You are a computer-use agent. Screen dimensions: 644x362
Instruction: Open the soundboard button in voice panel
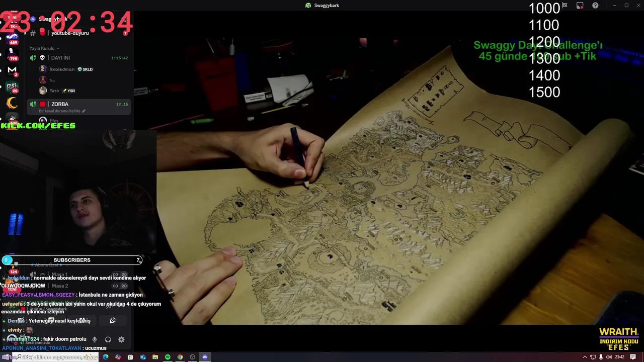click(x=113, y=321)
